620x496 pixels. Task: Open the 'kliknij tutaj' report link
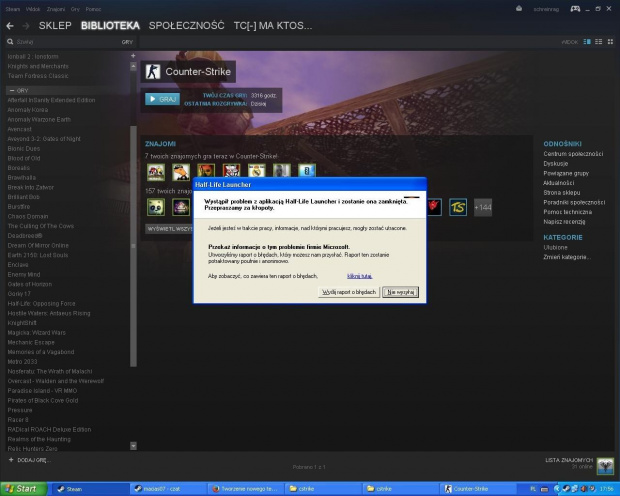click(359, 276)
